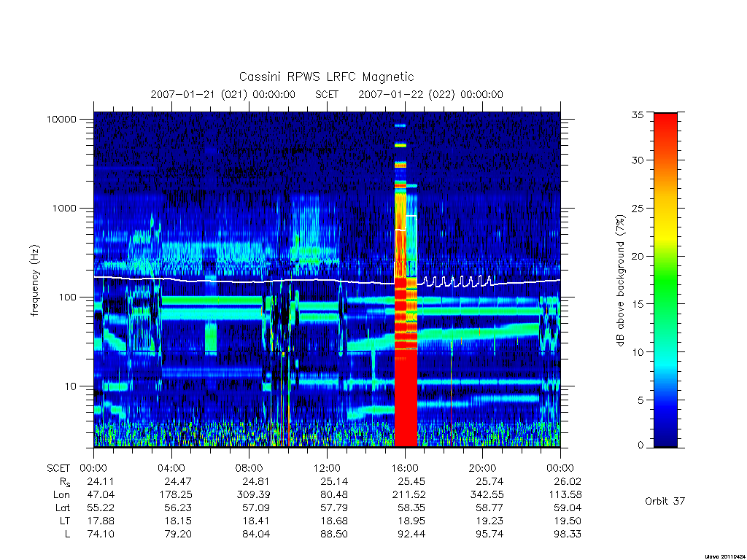This screenshot has width=747, height=560.
Task: Click Rs value 25.45
Action: click(x=411, y=481)
